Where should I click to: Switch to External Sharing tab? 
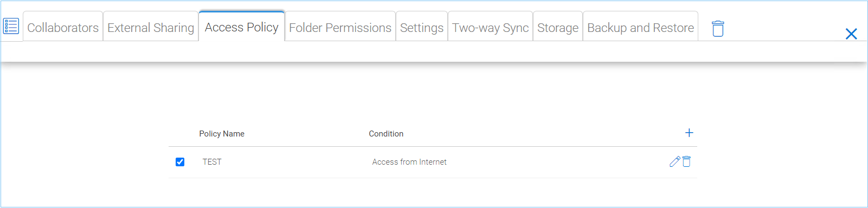(x=151, y=27)
